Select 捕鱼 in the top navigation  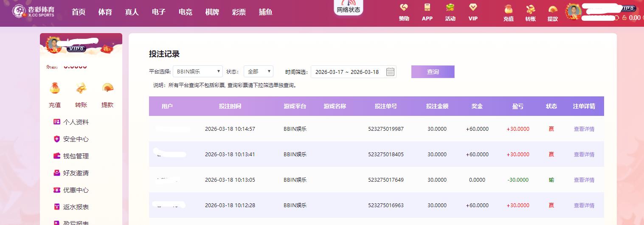[265, 12]
